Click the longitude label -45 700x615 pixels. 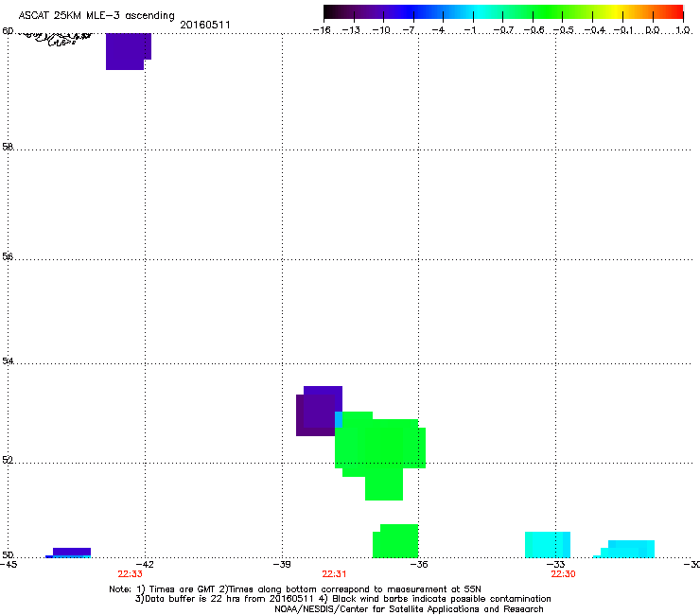[9, 565]
